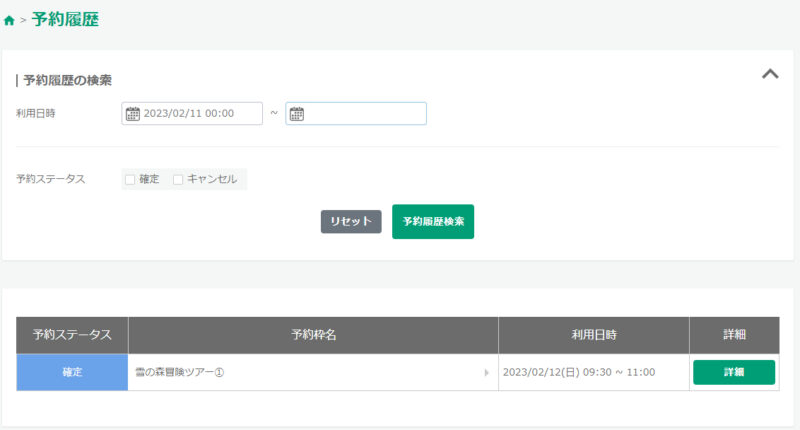800x430 pixels.
Task: Open the end date calendar icon
Action: point(296,114)
